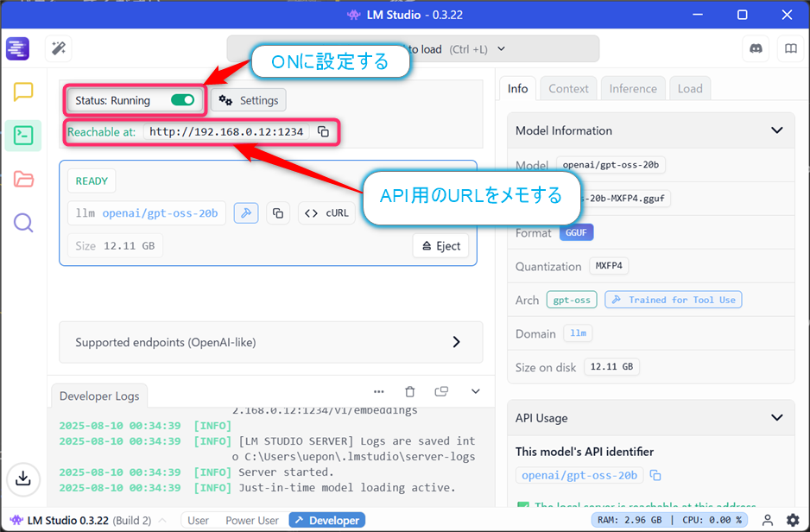Viewport: 810px width, 532px height.
Task: Click the server URL http://192.168.0.12:1234
Action: click(x=226, y=132)
